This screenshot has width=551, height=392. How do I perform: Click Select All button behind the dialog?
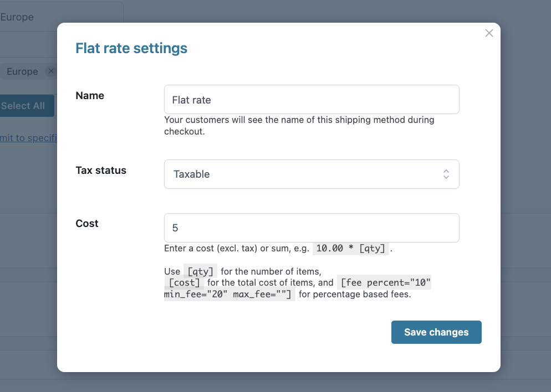click(27, 106)
